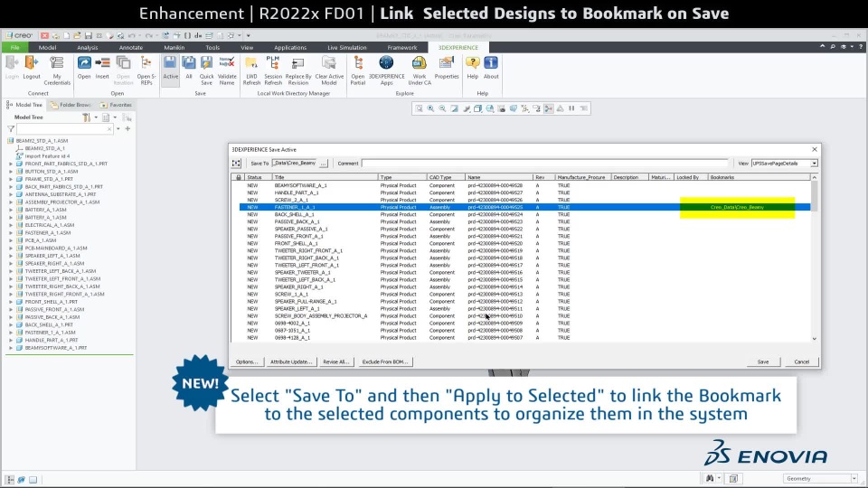Switch to the Folder Browser tab
This screenshot has height=488, width=868.
coord(71,105)
